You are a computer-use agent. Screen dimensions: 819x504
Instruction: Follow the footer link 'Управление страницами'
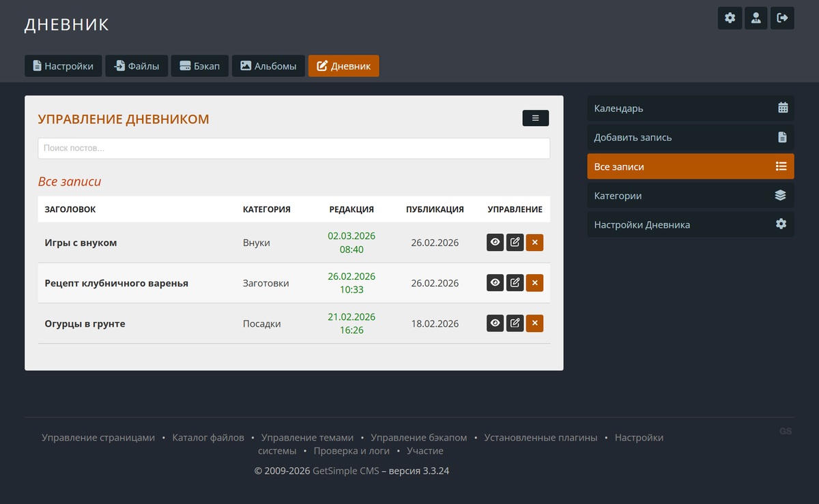coord(98,437)
